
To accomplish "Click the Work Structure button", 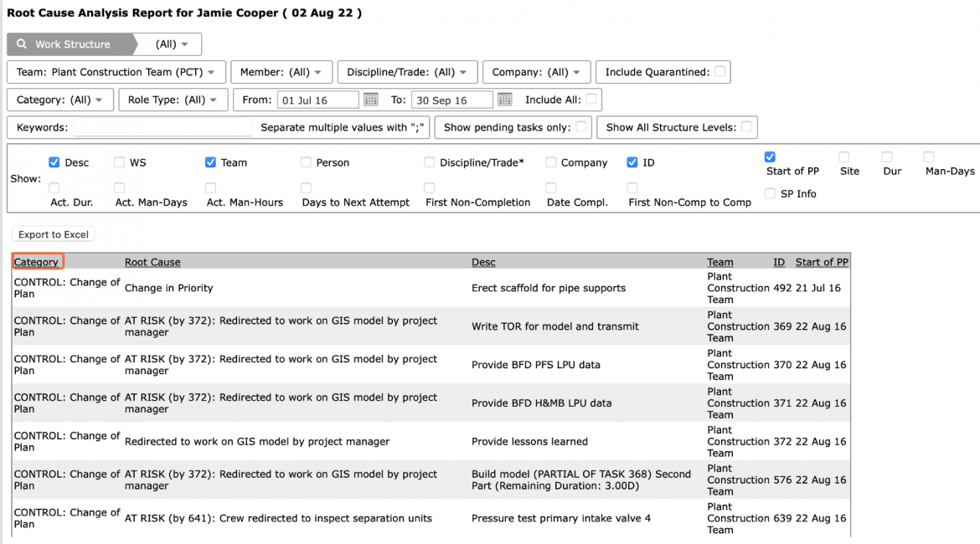I will [73, 44].
